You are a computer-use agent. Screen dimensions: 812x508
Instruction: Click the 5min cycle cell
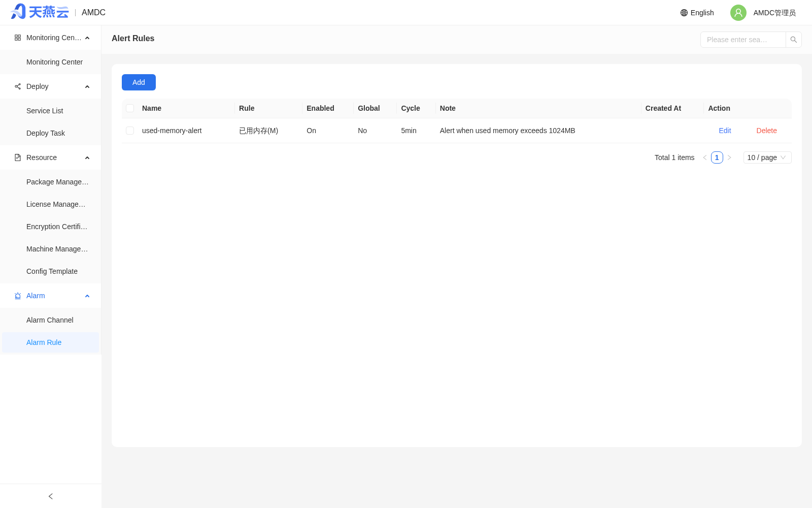pos(409,131)
